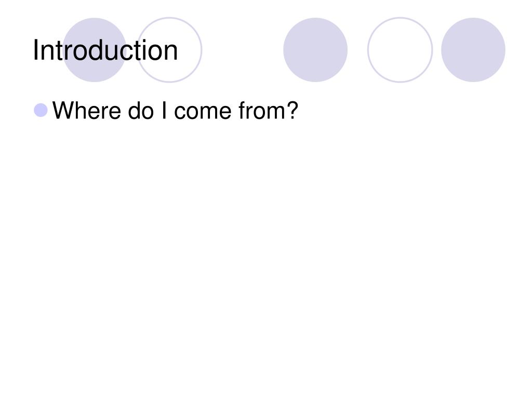Click the 'Introduction' slide title
Viewport: 532px width, 399px height.
click(105, 50)
